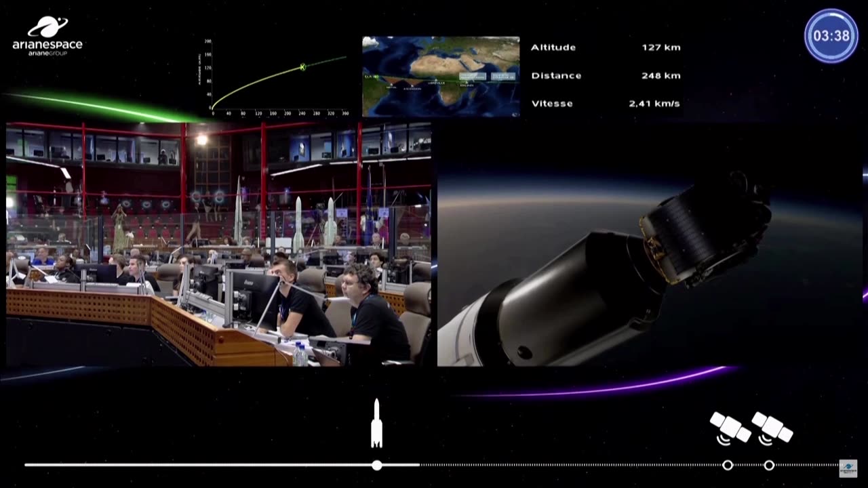Click the 03:38 mission timer circle
This screenshot has width=868, height=488.
(x=831, y=36)
